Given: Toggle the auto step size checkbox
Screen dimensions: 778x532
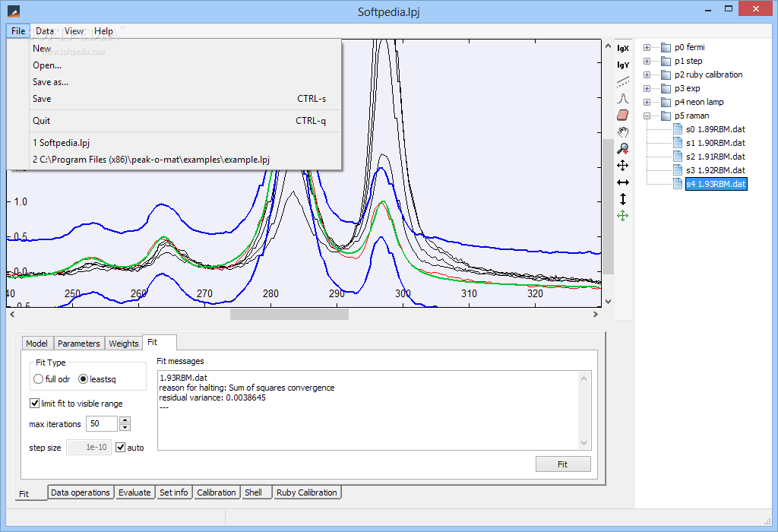Looking at the screenshot, I should tap(121, 447).
